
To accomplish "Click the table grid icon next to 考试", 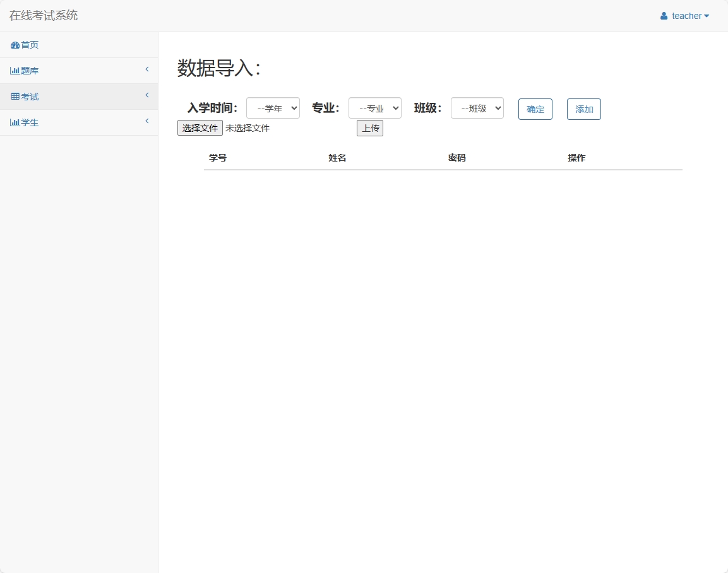I will pyautogui.click(x=14, y=96).
